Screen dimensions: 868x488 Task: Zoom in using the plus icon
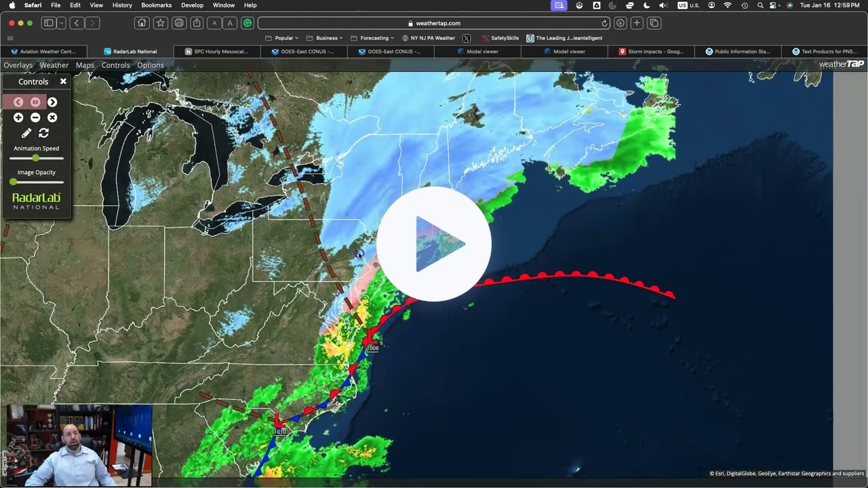(18, 117)
